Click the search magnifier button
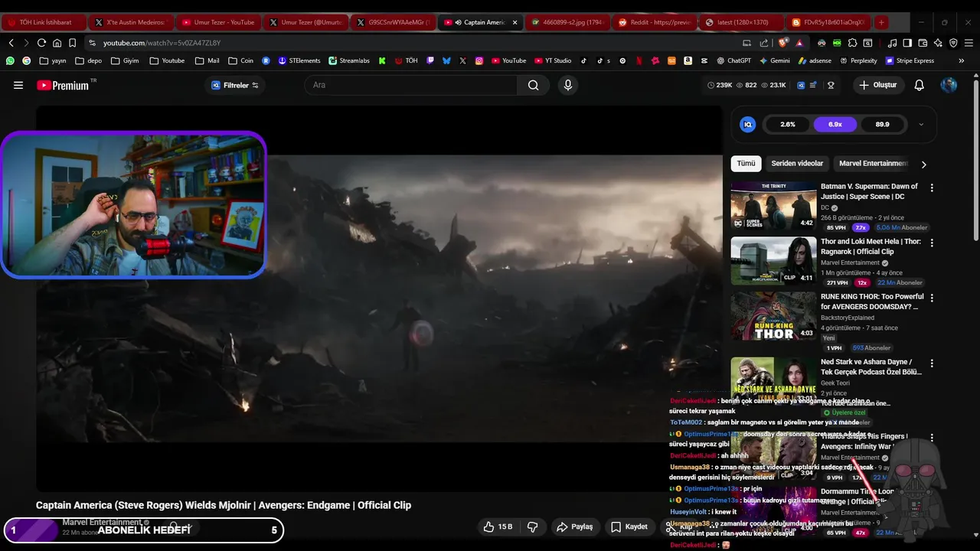 coord(533,85)
